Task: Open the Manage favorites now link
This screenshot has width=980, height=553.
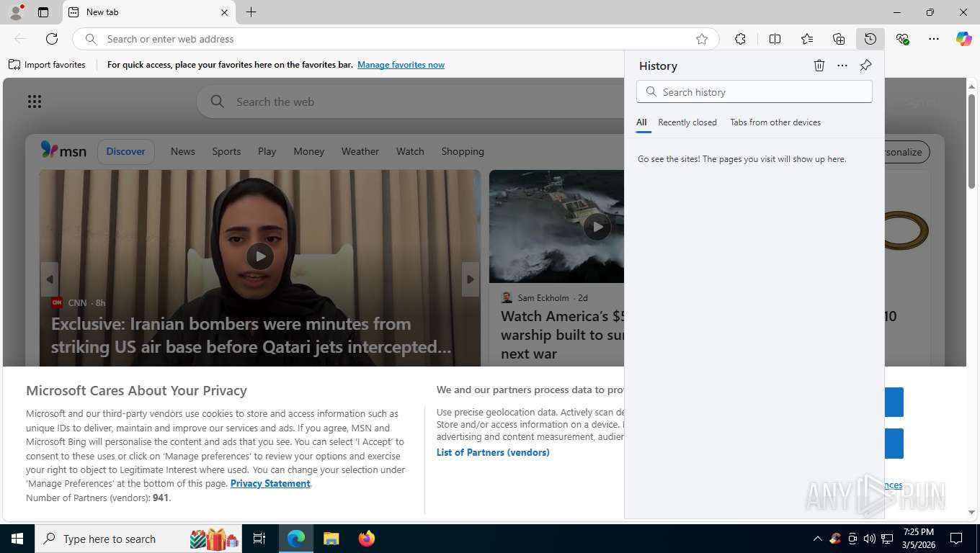Action: pyautogui.click(x=401, y=65)
